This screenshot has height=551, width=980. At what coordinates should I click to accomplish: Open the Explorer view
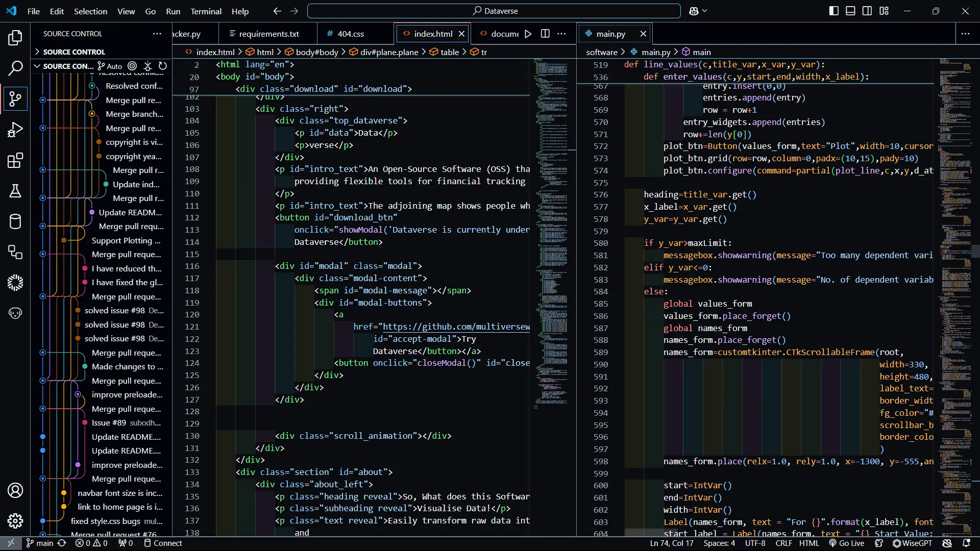click(x=15, y=38)
